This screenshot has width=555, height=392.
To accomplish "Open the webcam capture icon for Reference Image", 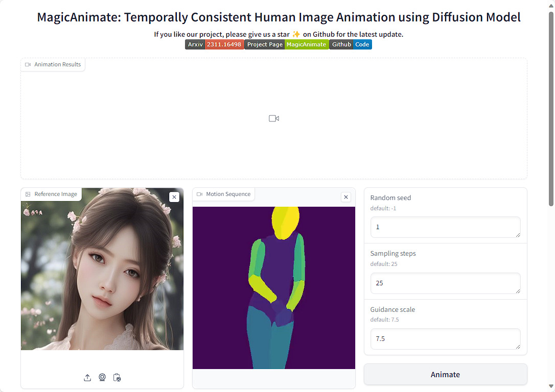I will coord(102,378).
